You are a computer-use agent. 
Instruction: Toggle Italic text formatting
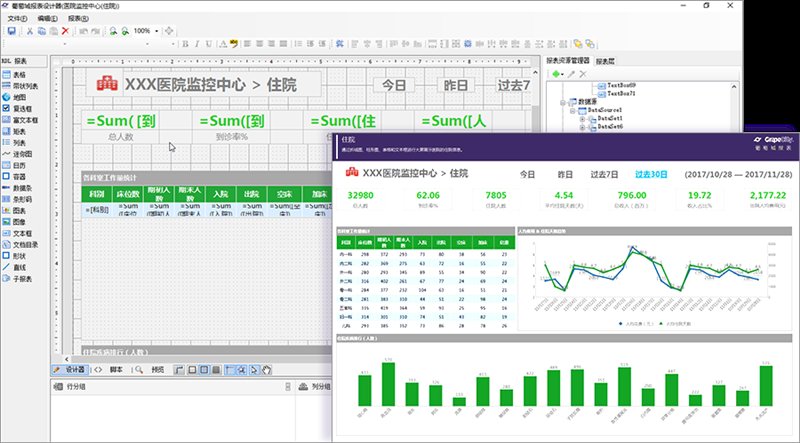[x=197, y=44]
